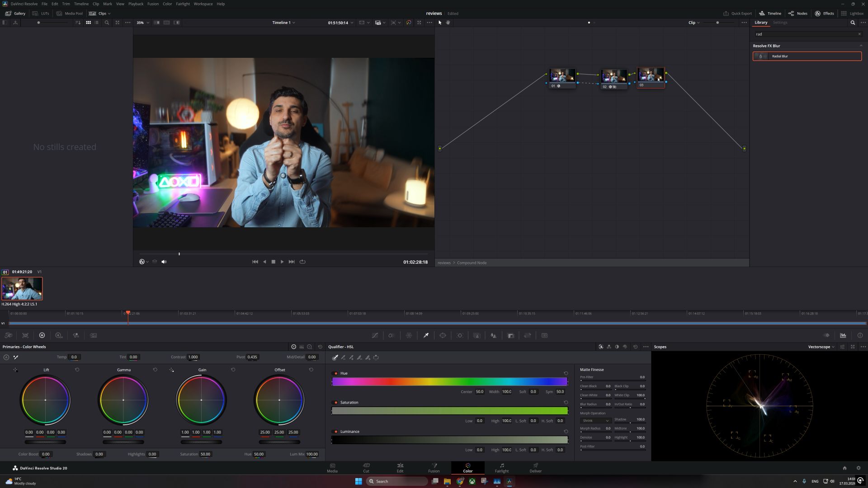
Task: Click the Loop playback icon
Action: tap(302, 262)
